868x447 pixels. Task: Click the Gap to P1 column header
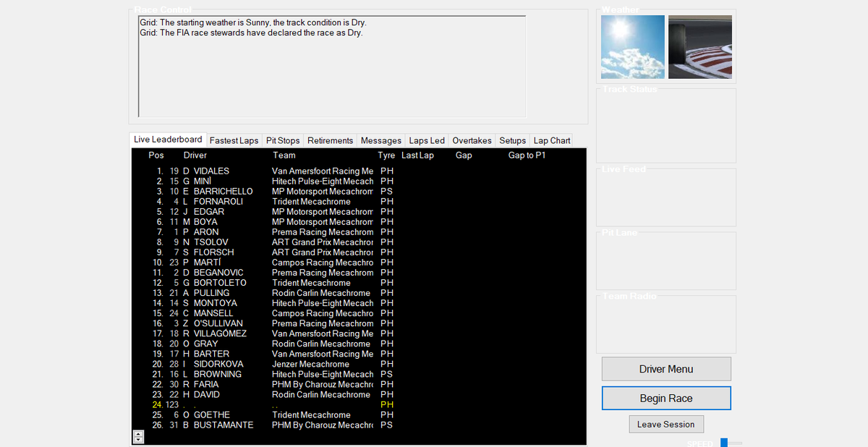[527, 155]
